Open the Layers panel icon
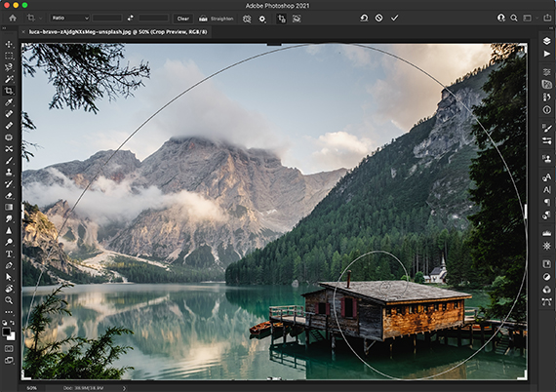This screenshot has height=392, width=556. [x=547, y=41]
